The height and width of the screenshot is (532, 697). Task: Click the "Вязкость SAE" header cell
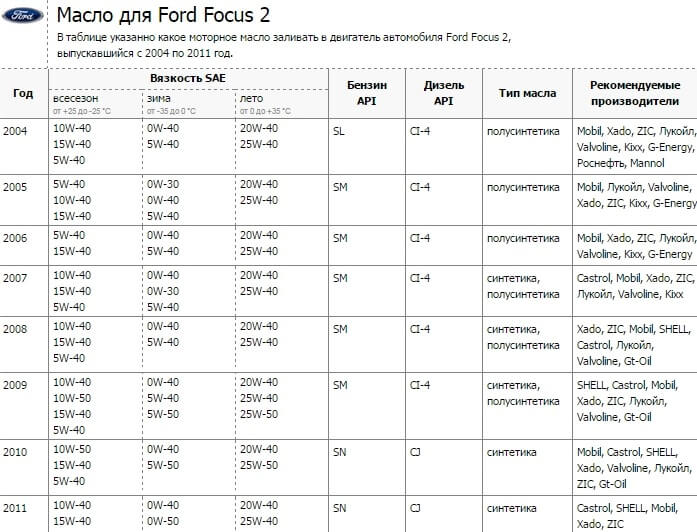coord(190,77)
